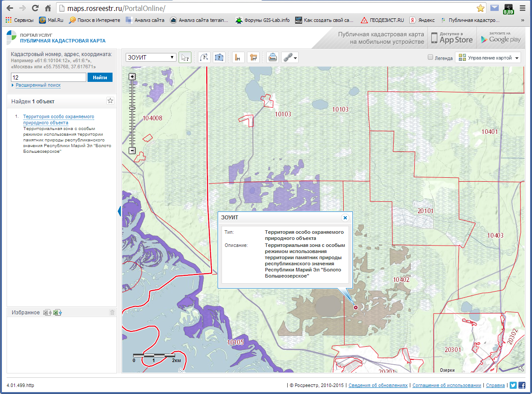Open Поиск в Интернете bookmark
The image size is (532, 394).
[x=95, y=20]
